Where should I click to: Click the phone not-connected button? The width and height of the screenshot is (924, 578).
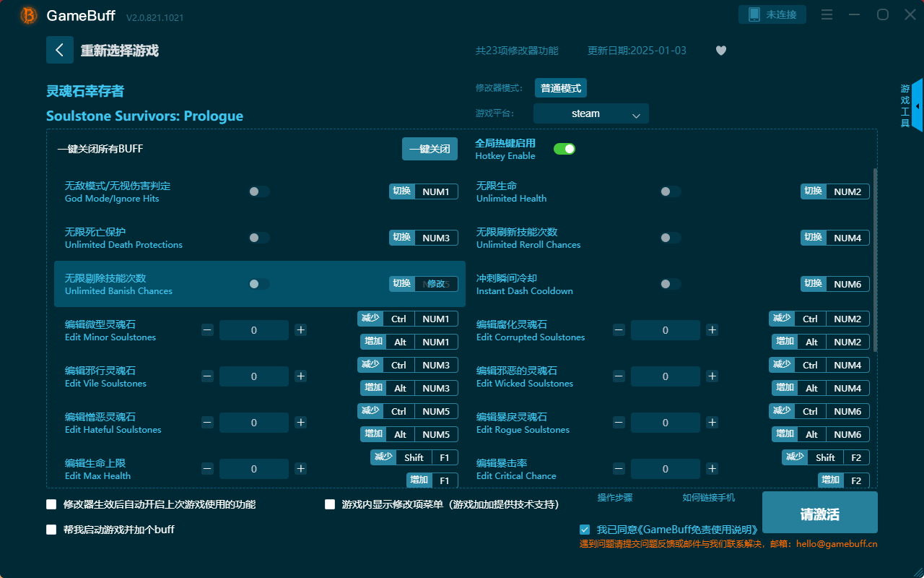click(x=772, y=14)
